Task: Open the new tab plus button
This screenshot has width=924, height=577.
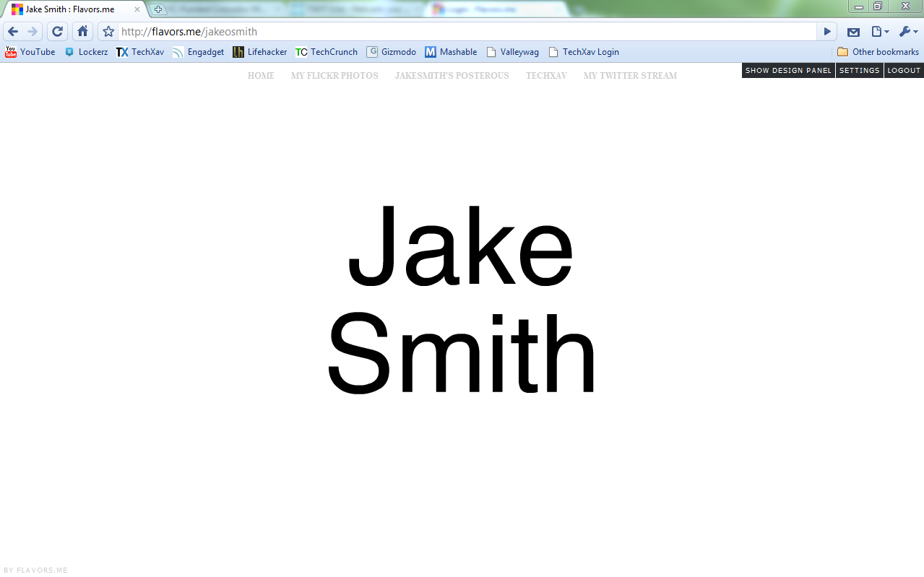Action: [x=158, y=9]
